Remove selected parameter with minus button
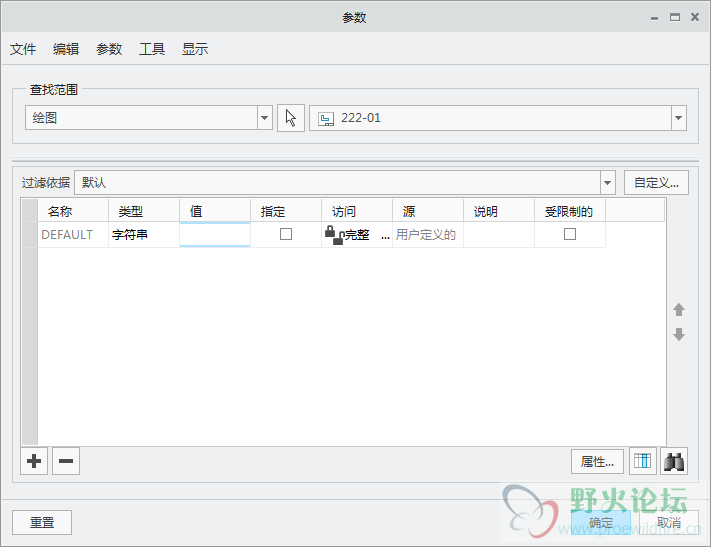The height and width of the screenshot is (547, 711). (66, 461)
